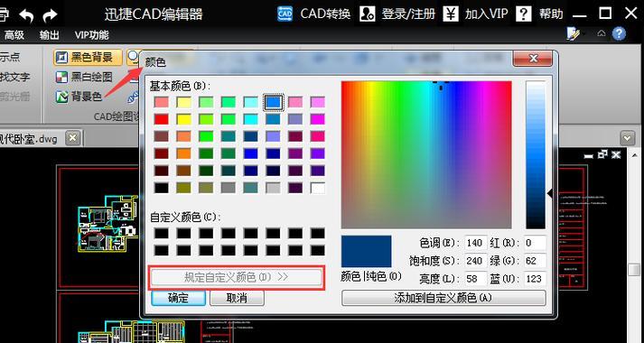The image size is (644, 343).
Task: Select the light gray basic color swatch
Action: click(273, 188)
